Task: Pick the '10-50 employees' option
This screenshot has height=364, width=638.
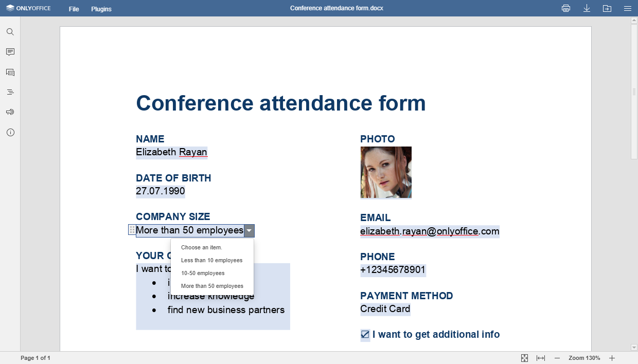Action: [212, 273]
